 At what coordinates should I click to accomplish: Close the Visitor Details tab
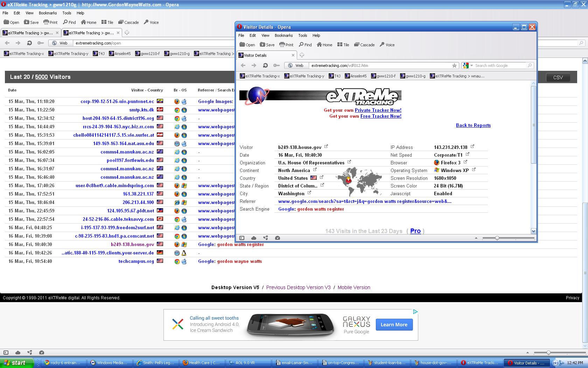[x=293, y=55]
